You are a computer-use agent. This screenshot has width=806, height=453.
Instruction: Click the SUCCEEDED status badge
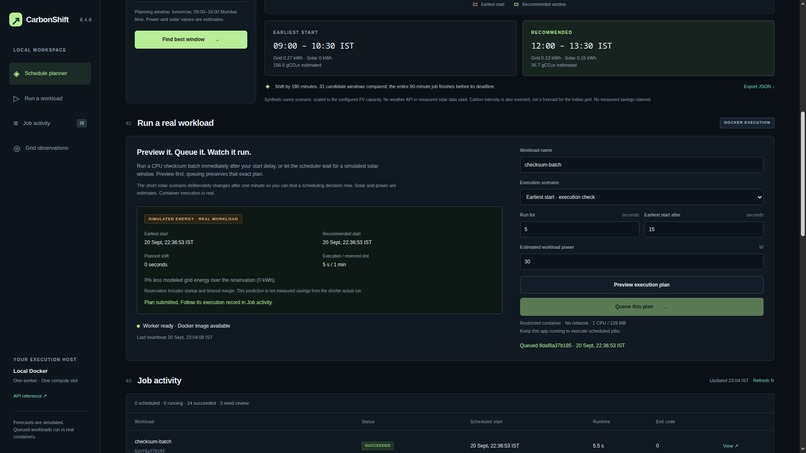(x=377, y=446)
